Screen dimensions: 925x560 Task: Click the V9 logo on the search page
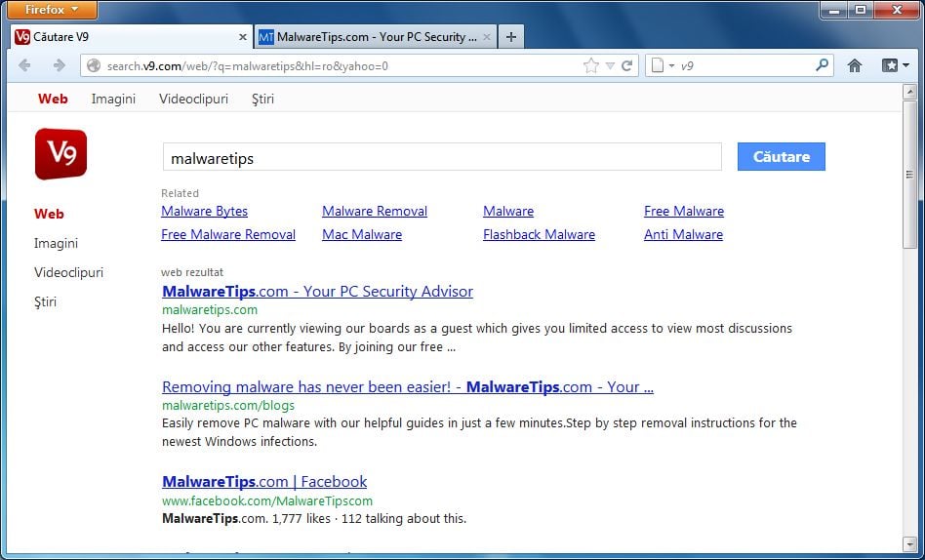click(60, 154)
